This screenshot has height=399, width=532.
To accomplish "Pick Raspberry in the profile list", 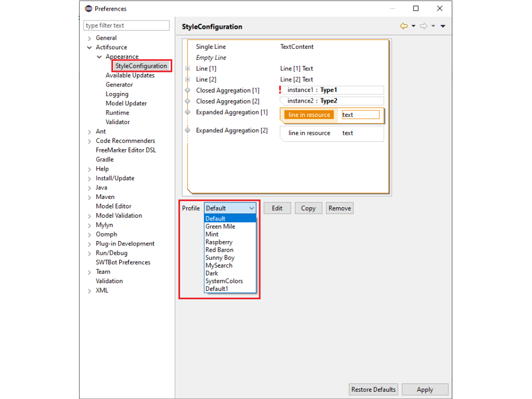I will point(219,242).
